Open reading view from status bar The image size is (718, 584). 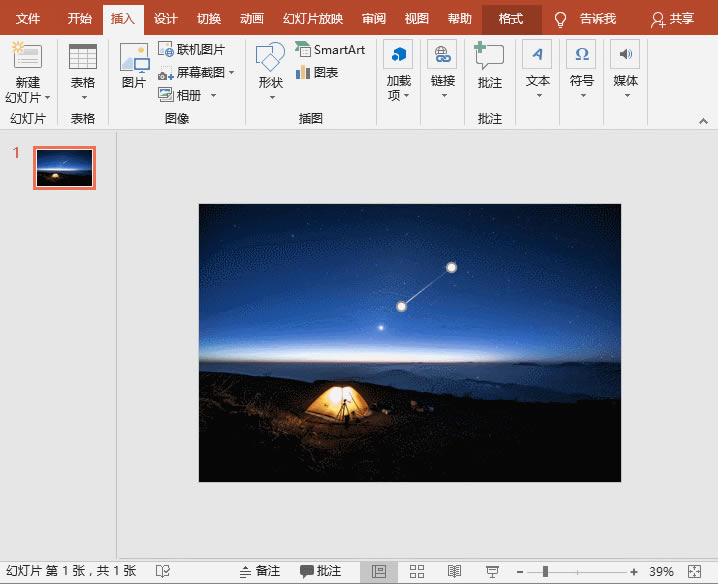tap(454, 571)
